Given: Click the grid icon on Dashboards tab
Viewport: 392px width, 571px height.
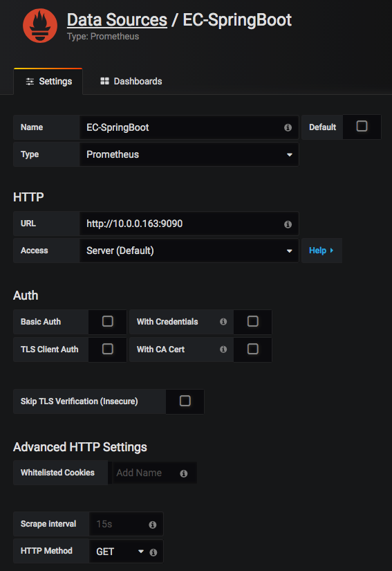Looking at the screenshot, I should pos(104,81).
